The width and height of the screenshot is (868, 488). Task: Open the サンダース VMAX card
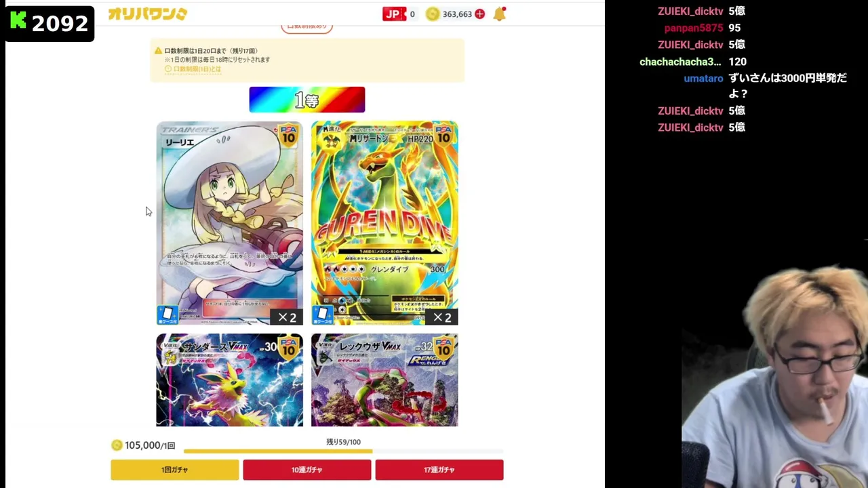click(229, 380)
